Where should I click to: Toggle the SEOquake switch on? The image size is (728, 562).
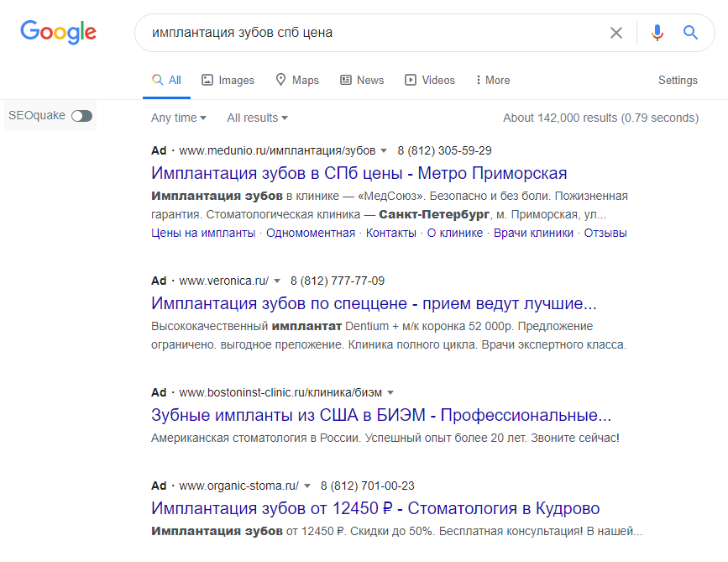81,116
